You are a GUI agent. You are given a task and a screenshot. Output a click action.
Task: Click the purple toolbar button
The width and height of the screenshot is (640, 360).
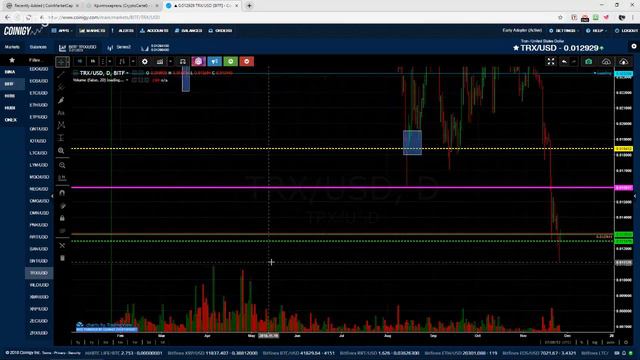[x=198, y=62]
